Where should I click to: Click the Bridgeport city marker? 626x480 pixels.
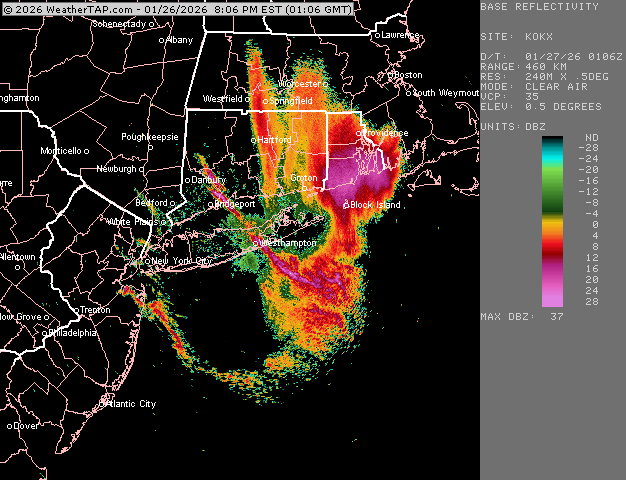click(x=211, y=204)
